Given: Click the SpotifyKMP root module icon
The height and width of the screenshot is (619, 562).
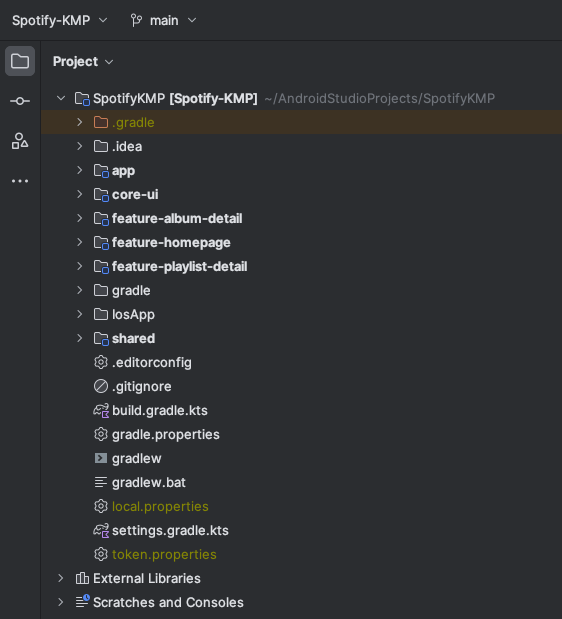Looking at the screenshot, I should [x=82, y=98].
